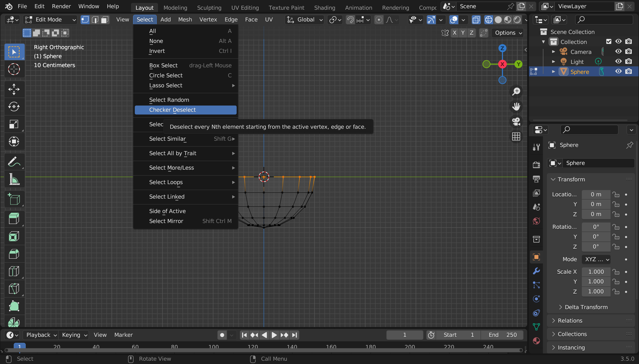
Task: Open Select Loops submenu
Action: click(185, 182)
